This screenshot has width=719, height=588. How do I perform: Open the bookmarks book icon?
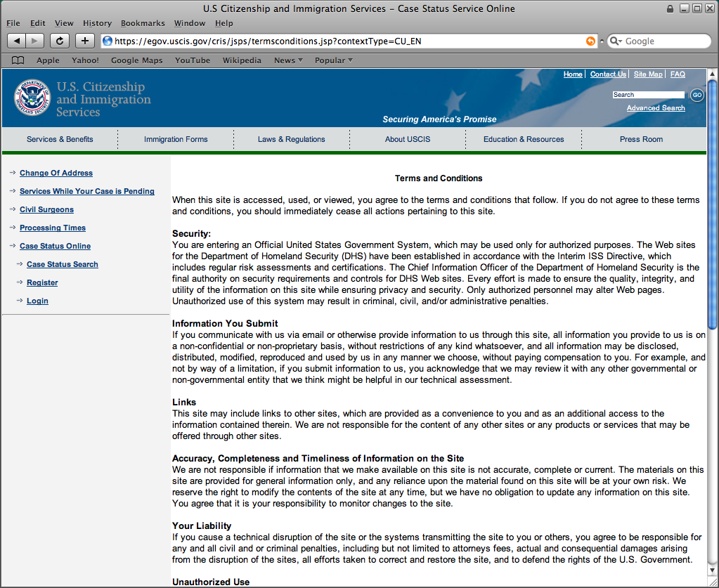(18, 60)
